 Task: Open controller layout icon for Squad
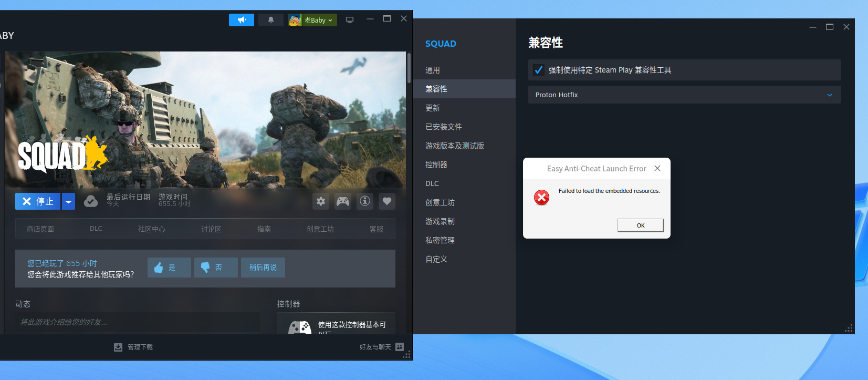click(343, 201)
